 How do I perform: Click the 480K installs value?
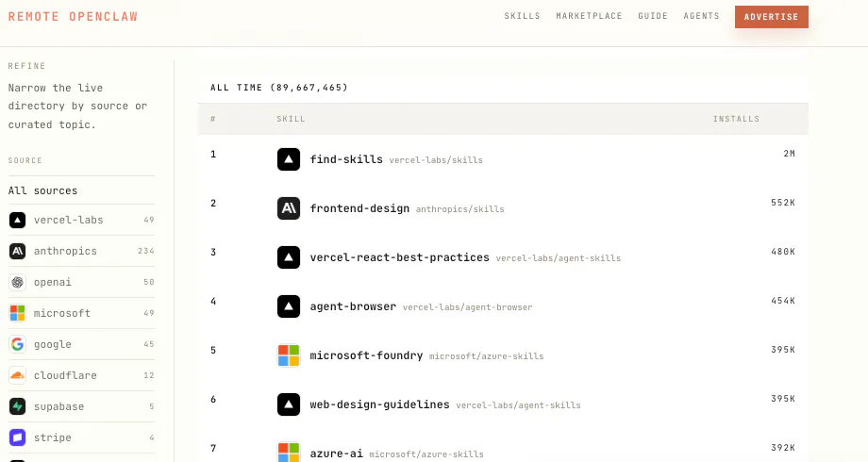783,252
